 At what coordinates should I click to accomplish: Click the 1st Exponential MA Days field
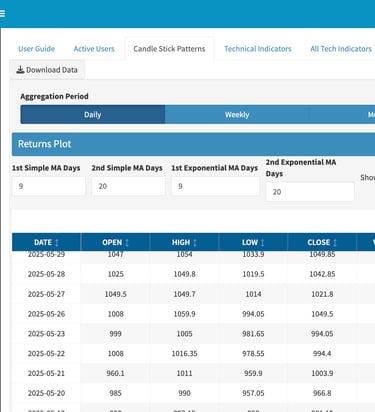coord(215,186)
